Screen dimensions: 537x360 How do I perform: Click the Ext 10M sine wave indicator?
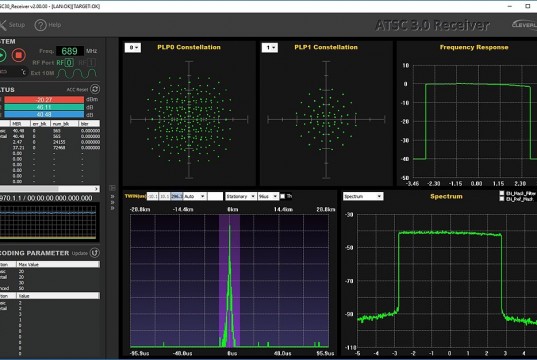pyautogui.click(x=77, y=73)
